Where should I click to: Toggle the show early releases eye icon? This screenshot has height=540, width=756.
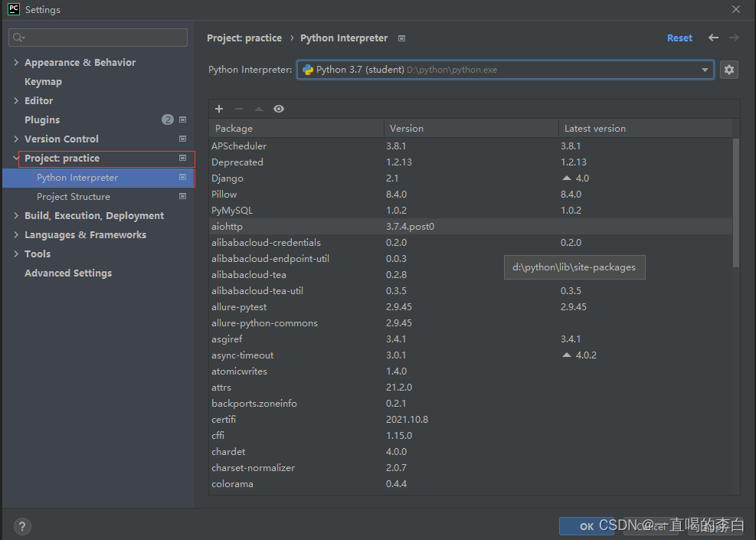click(x=279, y=109)
